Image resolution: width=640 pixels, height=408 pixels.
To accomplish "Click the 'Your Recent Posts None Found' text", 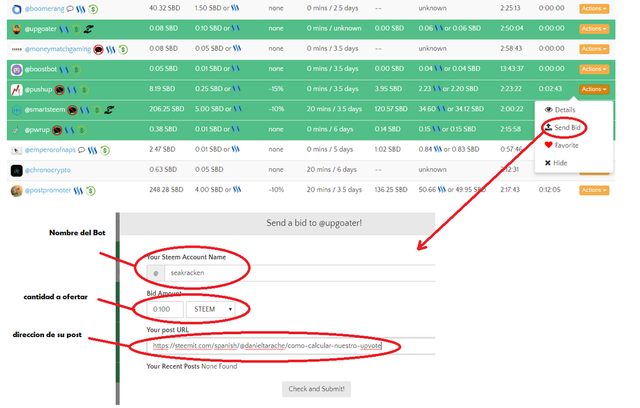I will (192, 366).
